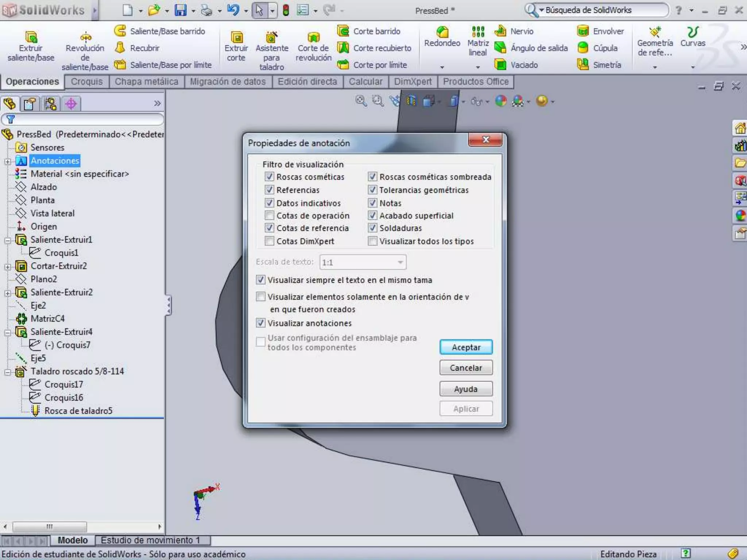Click the Zoom to fit icon
The width and height of the screenshot is (747, 560).
tap(361, 101)
